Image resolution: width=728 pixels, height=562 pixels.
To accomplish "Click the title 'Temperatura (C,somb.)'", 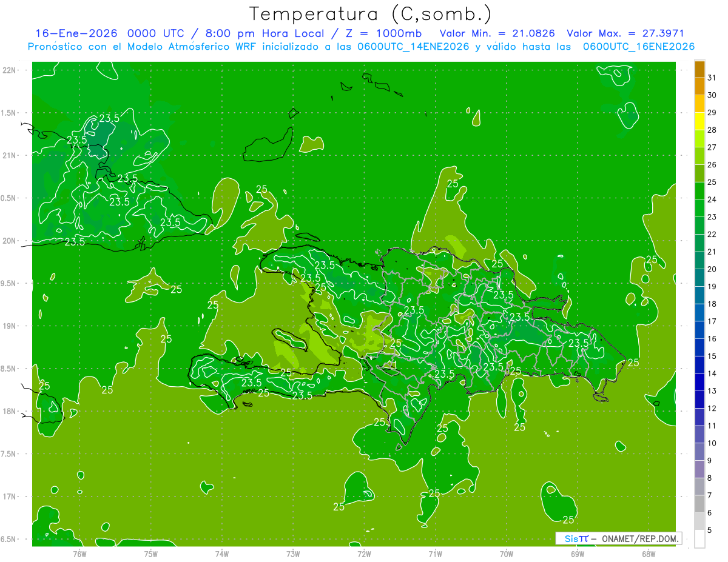I will [371, 14].
